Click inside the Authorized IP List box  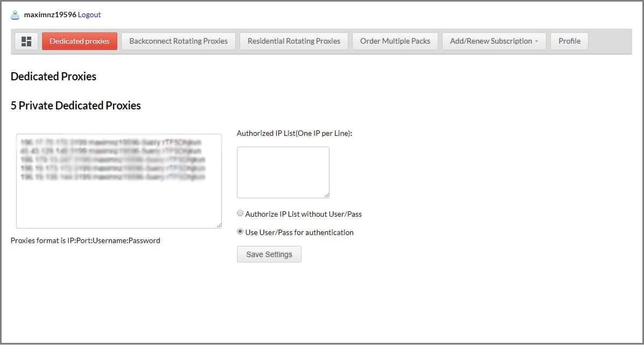click(283, 172)
